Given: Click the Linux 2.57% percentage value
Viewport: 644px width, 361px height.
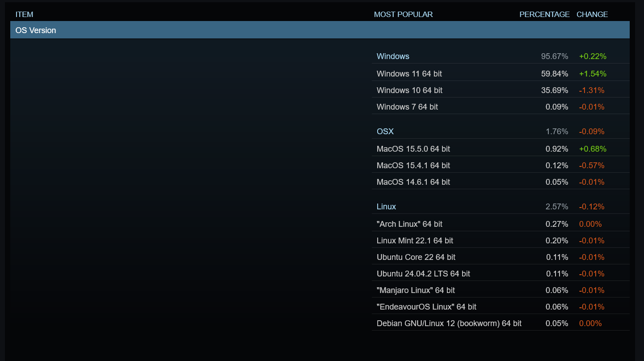Looking at the screenshot, I should point(557,207).
